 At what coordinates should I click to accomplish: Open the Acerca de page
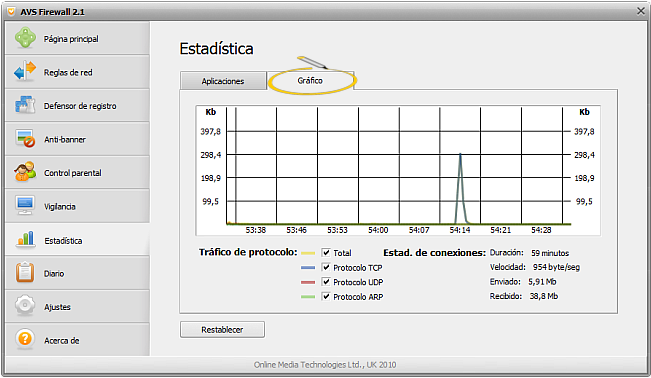pyautogui.click(x=77, y=340)
